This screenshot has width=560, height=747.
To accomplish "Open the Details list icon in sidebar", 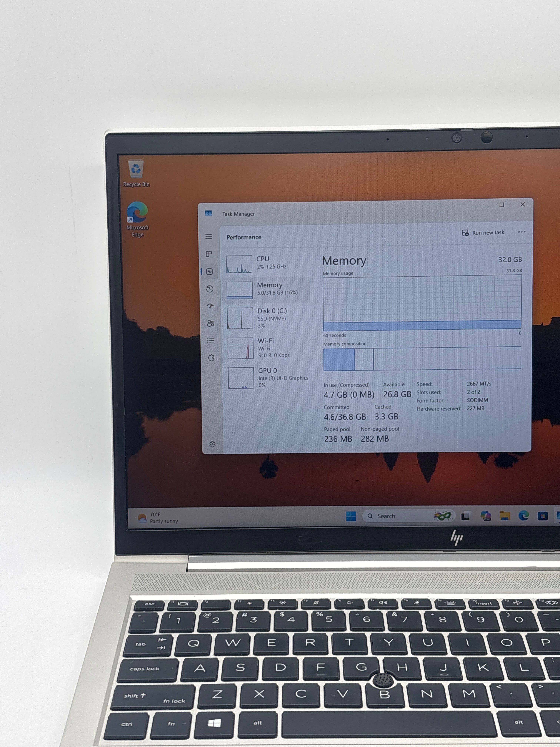I will tap(211, 340).
